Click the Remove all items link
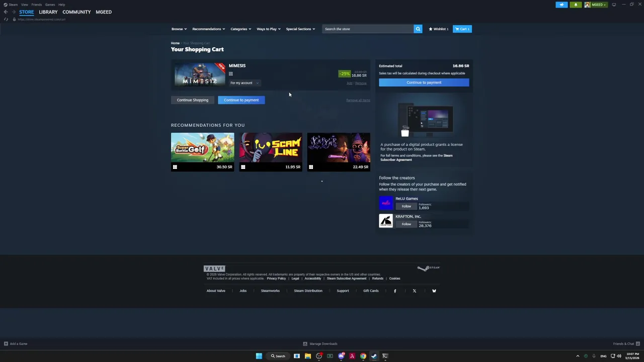The width and height of the screenshot is (644, 362). point(358,101)
